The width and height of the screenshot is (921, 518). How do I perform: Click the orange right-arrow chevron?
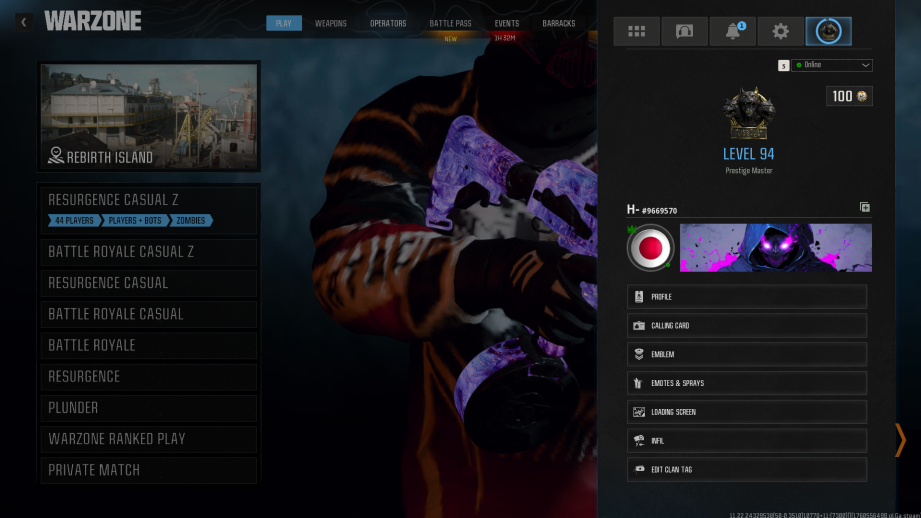(900, 439)
